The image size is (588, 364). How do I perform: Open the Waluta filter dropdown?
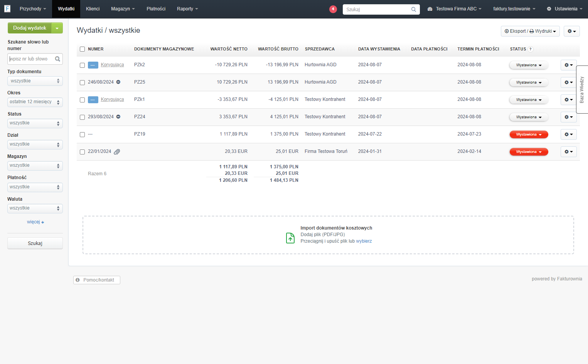(35, 208)
